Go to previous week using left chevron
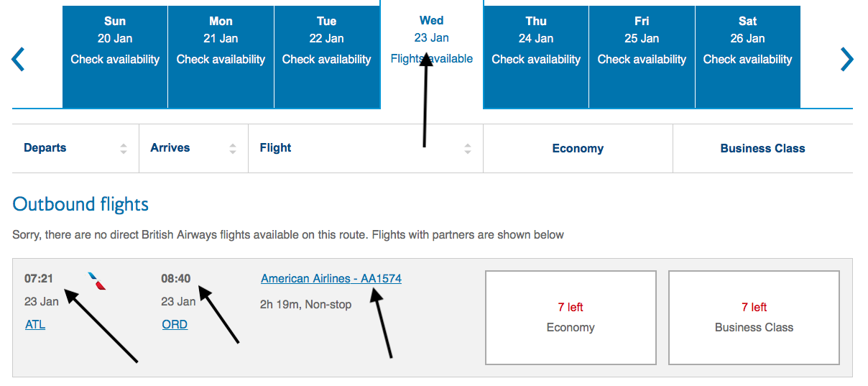This screenshot has height=386, width=868. click(19, 60)
